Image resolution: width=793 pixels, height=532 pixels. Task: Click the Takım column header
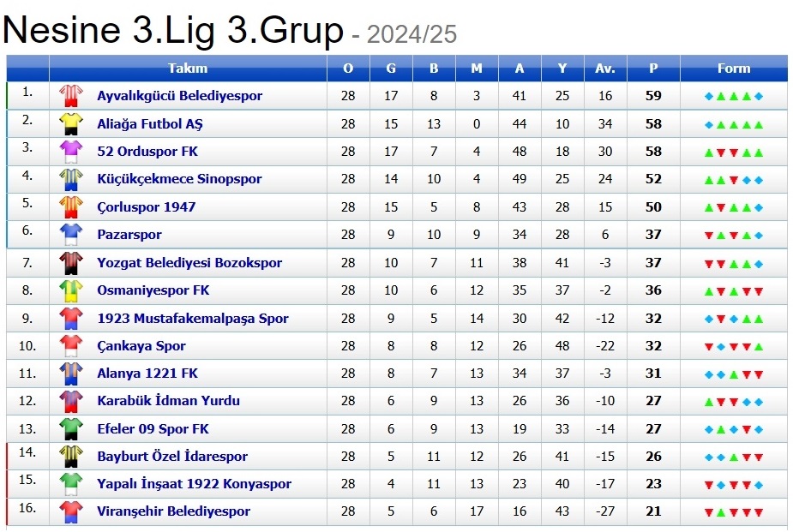tap(188, 69)
